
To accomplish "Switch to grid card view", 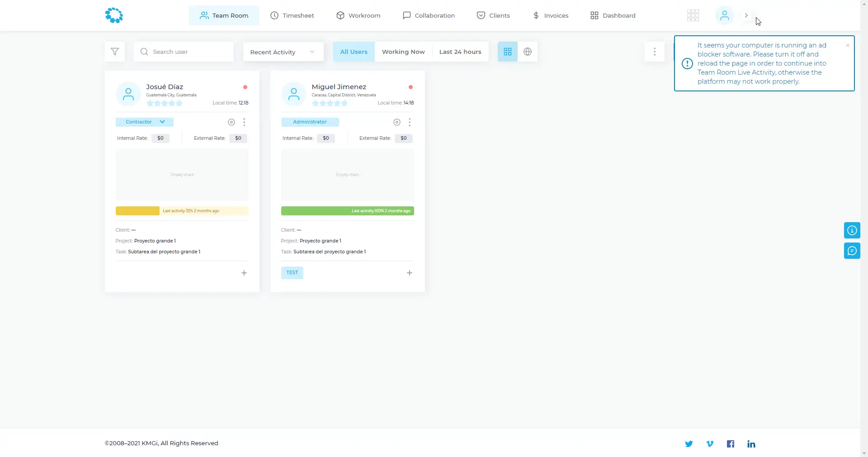I will tap(507, 52).
